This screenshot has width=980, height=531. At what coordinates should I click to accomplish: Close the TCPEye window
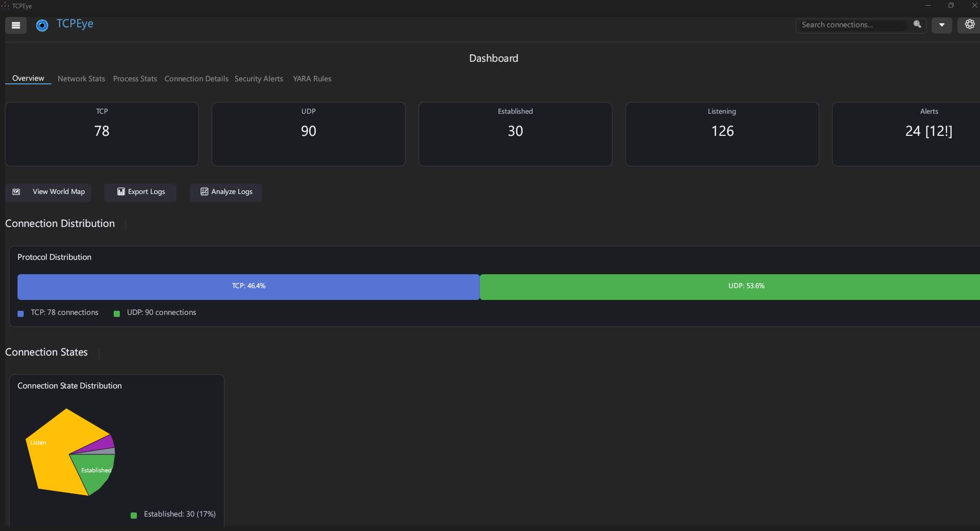click(974, 6)
